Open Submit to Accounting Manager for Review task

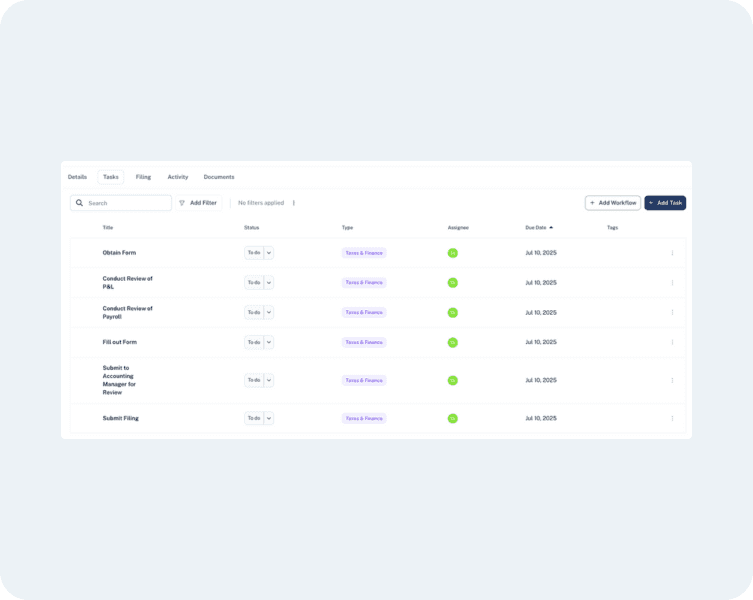click(x=119, y=380)
